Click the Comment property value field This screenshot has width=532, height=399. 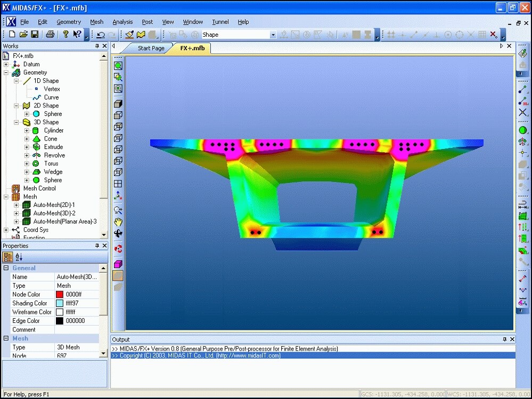77,330
